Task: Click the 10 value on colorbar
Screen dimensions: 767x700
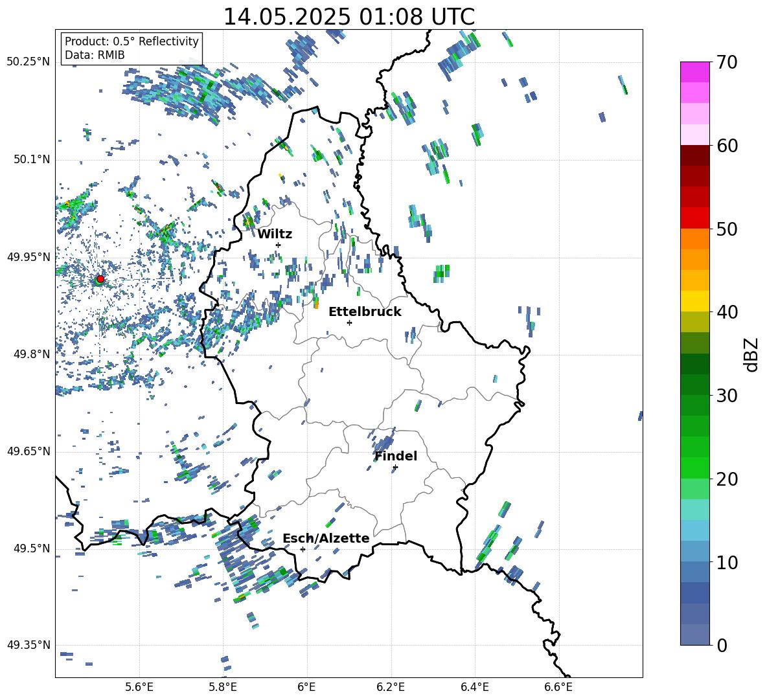Action: pos(727,562)
